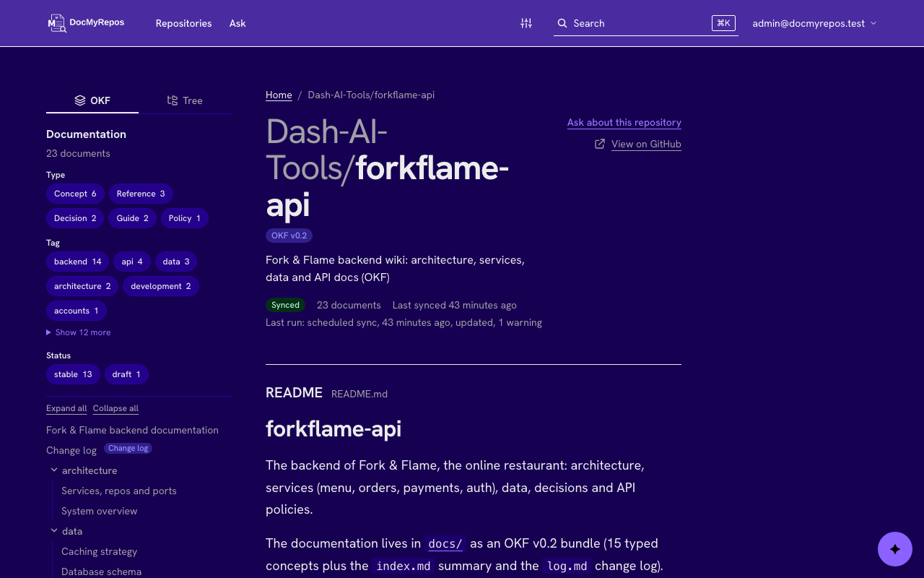Open the Ask menu item

pyautogui.click(x=237, y=23)
